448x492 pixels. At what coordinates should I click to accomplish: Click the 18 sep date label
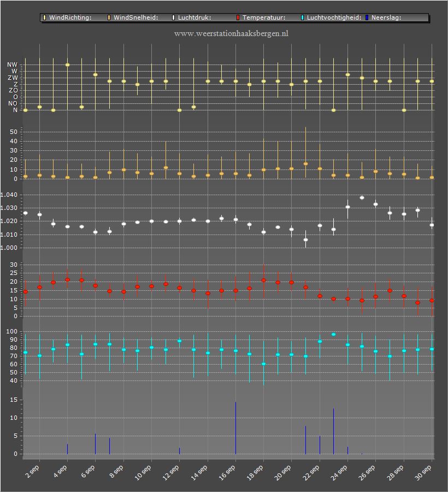(x=255, y=473)
